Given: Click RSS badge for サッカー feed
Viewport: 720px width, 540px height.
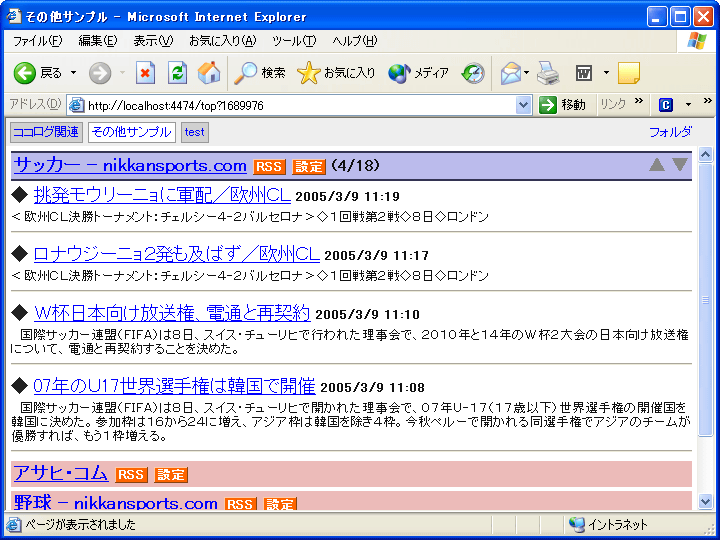Looking at the screenshot, I should click(269, 166).
